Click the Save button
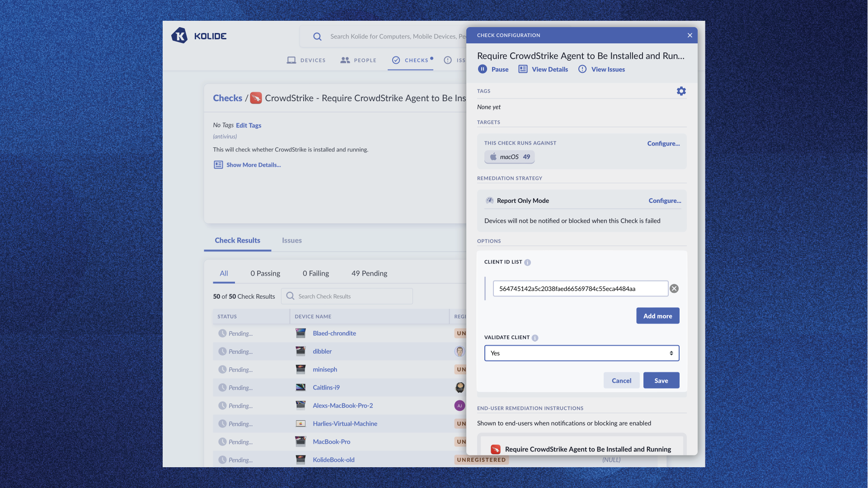868x488 pixels. coord(661,380)
